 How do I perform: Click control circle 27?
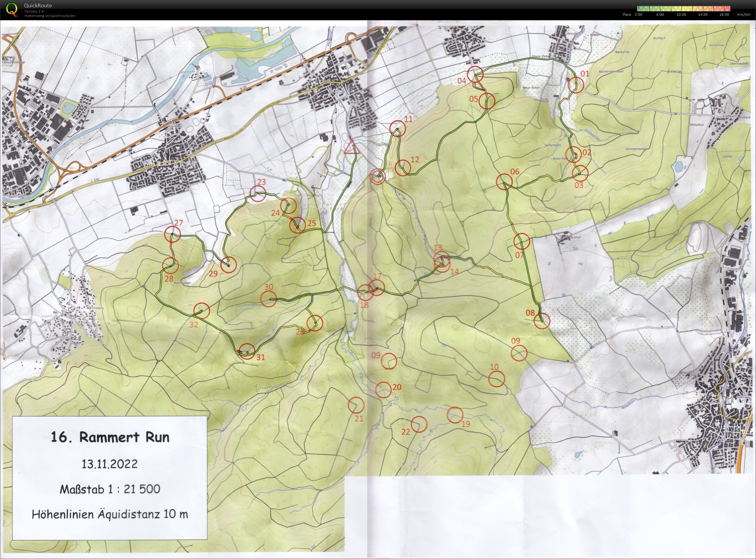click(172, 234)
